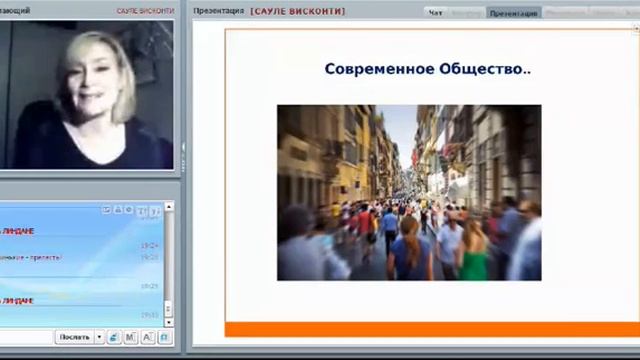Switch to the Чат tab

[x=436, y=13]
